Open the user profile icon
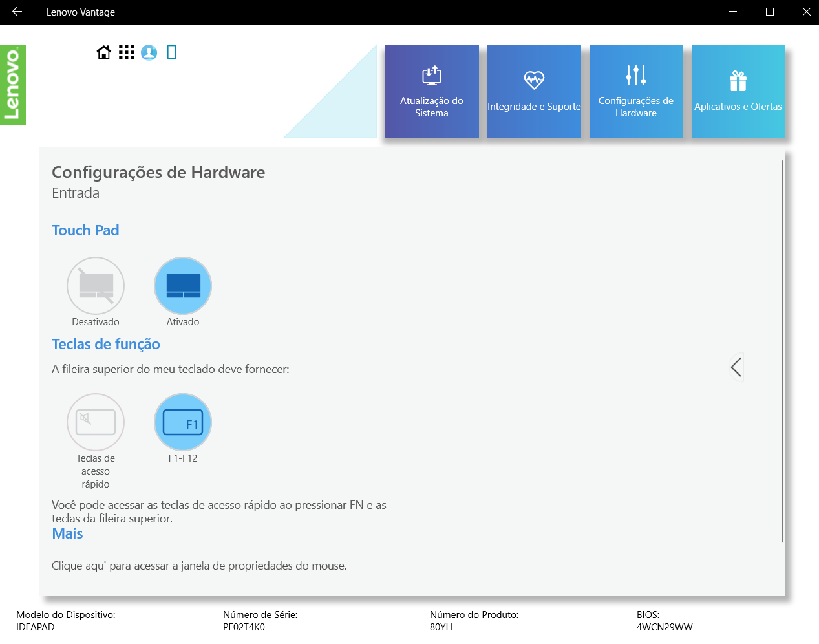This screenshot has height=644, width=819. tap(149, 52)
